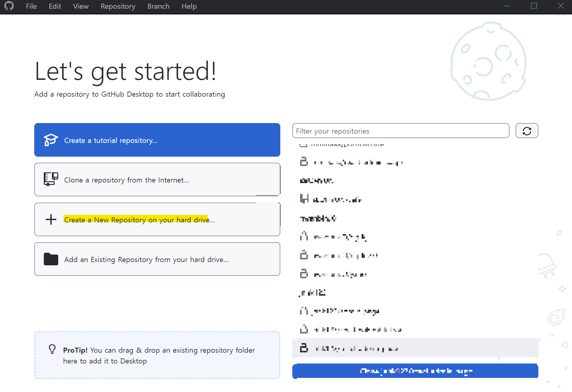
Task: Click the lightbulb ProTip icon
Action: point(52,349)
